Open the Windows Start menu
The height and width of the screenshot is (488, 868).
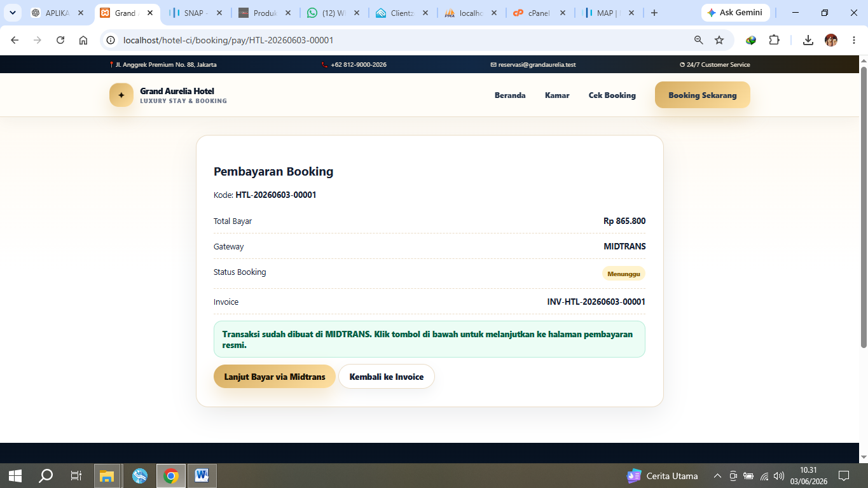tap(15, 476)
